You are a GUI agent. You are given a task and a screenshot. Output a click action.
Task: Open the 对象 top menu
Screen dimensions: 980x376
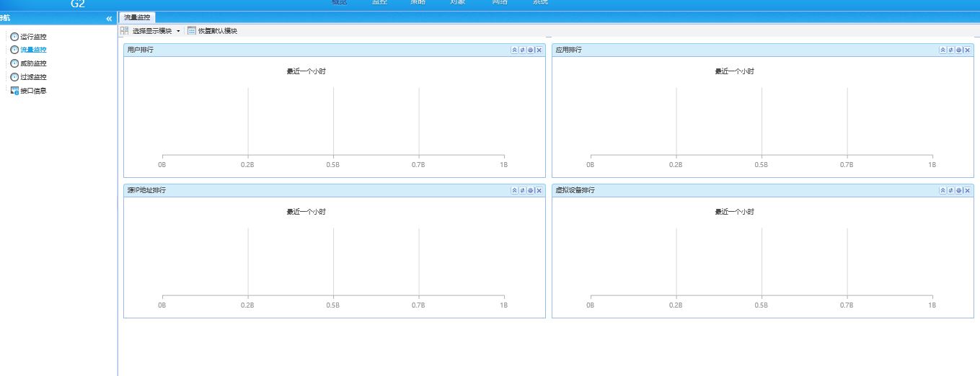click(x=457, y=2)
